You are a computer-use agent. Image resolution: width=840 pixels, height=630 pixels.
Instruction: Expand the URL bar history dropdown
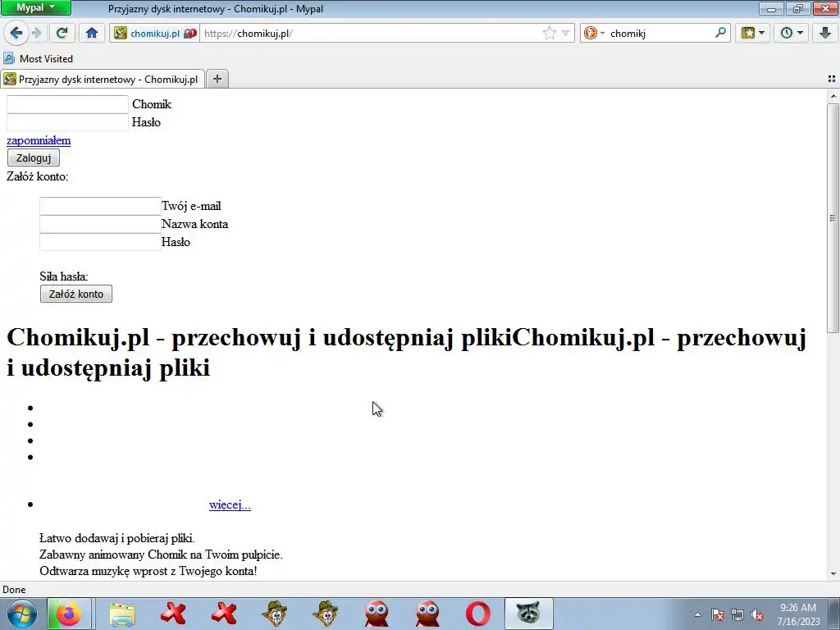point(565,33)
